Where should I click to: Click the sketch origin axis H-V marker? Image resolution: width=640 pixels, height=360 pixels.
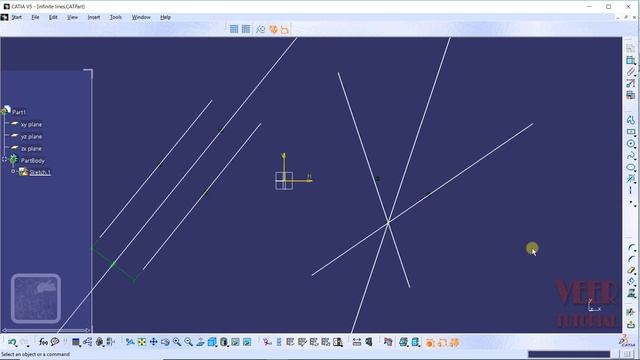pos(284,180)
